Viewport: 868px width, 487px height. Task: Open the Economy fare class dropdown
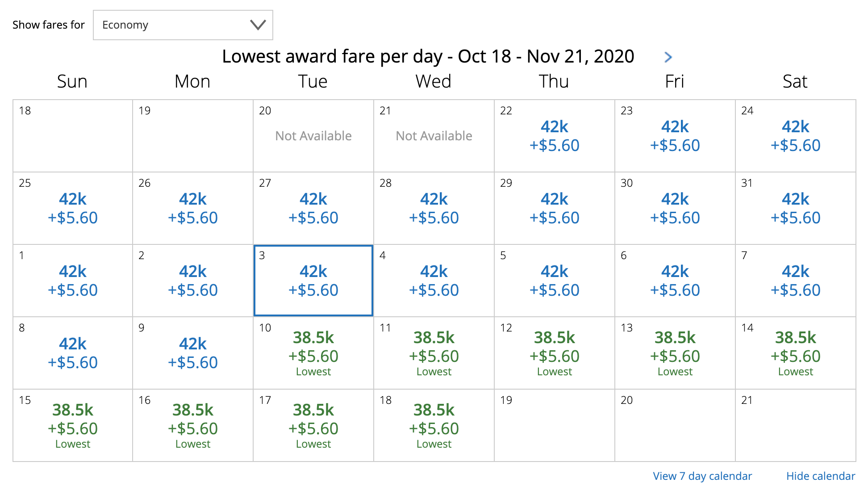click(x=183, y=25)
